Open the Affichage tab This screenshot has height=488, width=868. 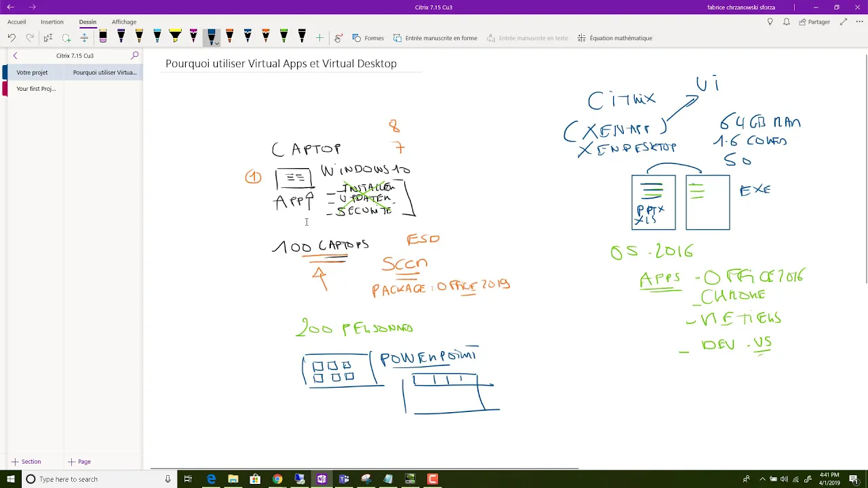click(x=124, y=22)
